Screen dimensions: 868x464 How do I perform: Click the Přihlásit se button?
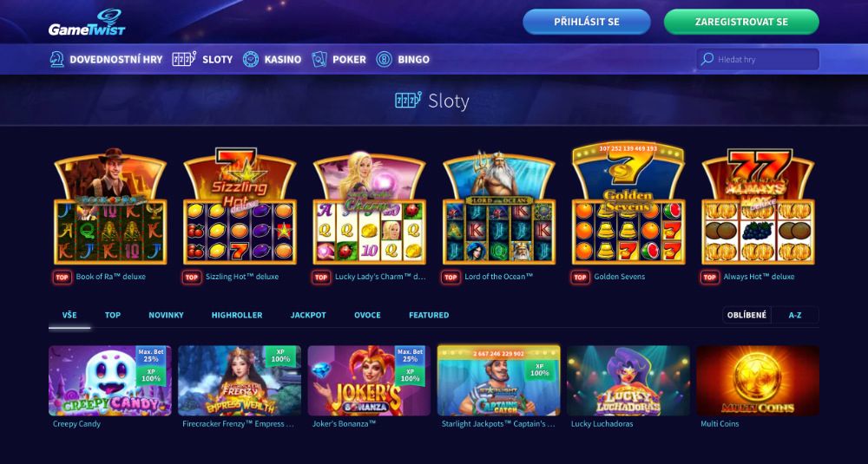click(587, 22)
